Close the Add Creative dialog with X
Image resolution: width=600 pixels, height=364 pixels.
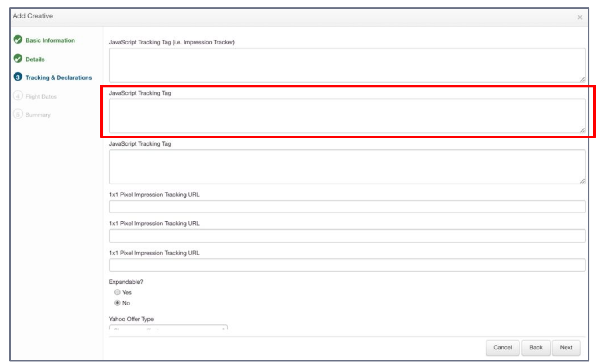point(579,17)
